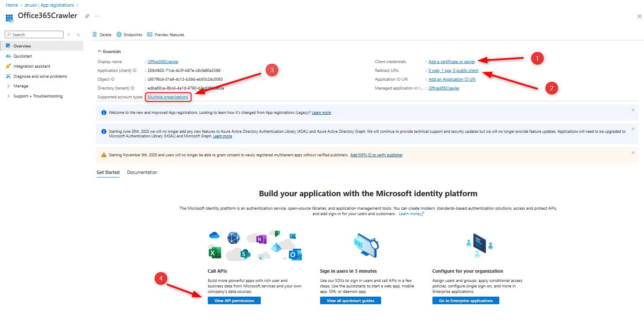This screenshot has width=644, height=329.
Task: Expand Support + Troubleshooting section
Action: (37, 96)
